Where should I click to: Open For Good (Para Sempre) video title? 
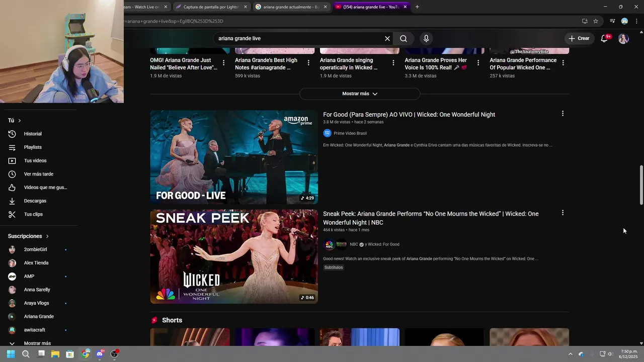(x=409, y=115)
